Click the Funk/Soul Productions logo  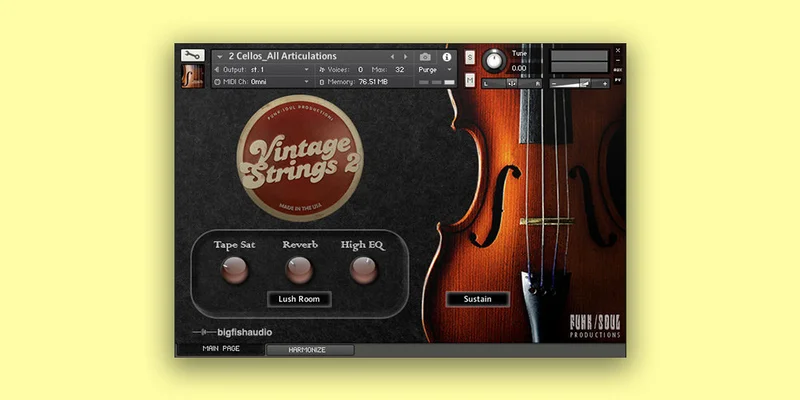(x=595, y=326)
